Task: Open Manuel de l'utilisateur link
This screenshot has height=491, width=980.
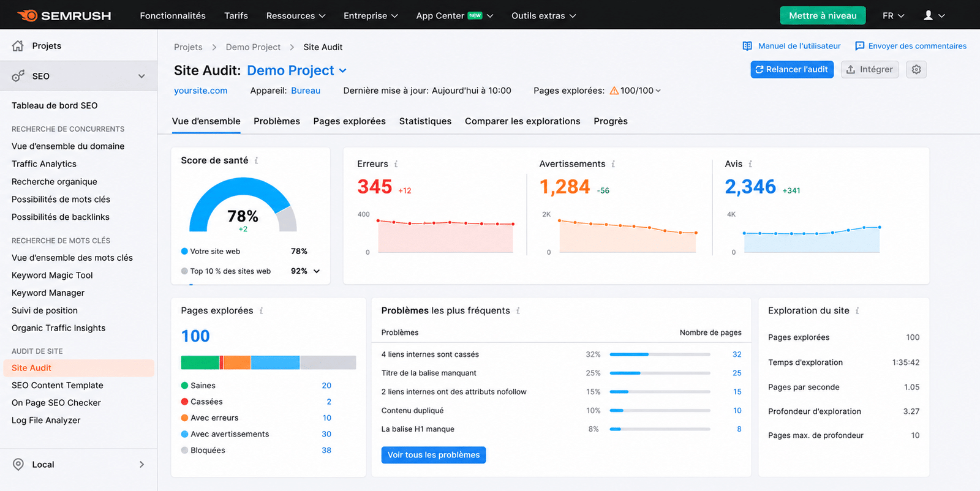Action: click(799, 46)
